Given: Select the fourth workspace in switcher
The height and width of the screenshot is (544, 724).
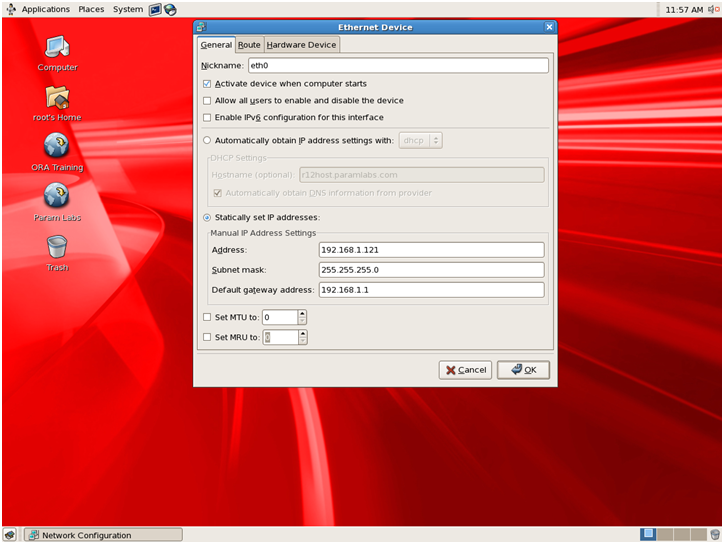Looking at the screenshot, I should (699, 534).
